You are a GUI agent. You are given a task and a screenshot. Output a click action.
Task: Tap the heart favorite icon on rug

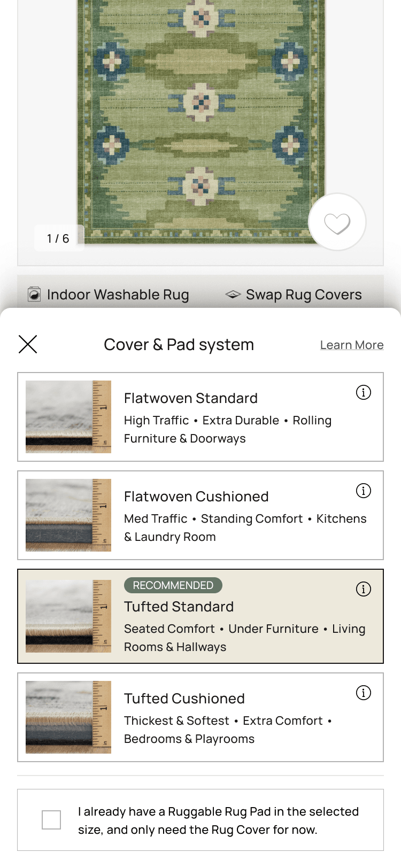(x=337, y=222)
